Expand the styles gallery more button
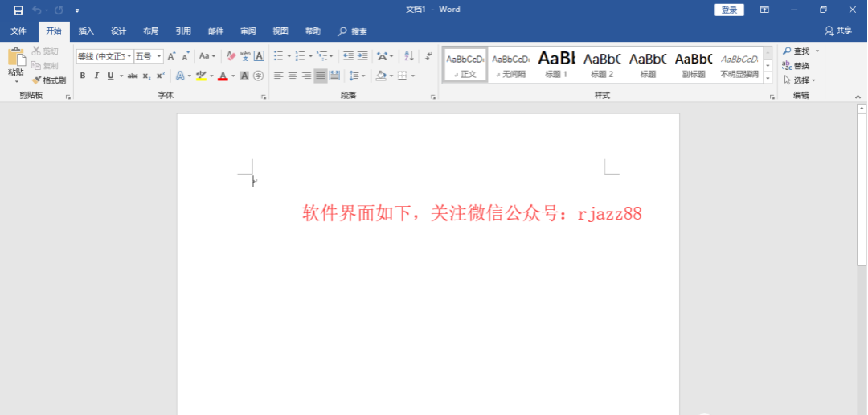The height and width of the screenshot is (415, 868). pyautogui.click(x=768, y=78)
